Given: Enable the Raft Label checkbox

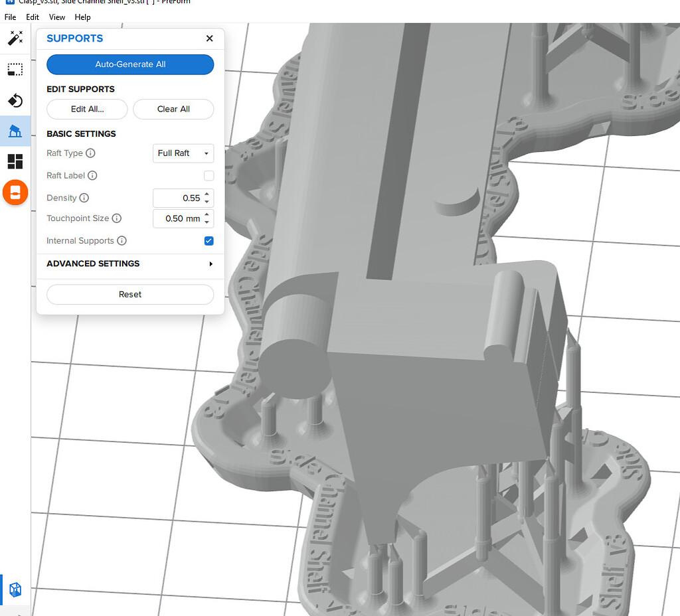Looking at the screenshot, I should [209, 175].
